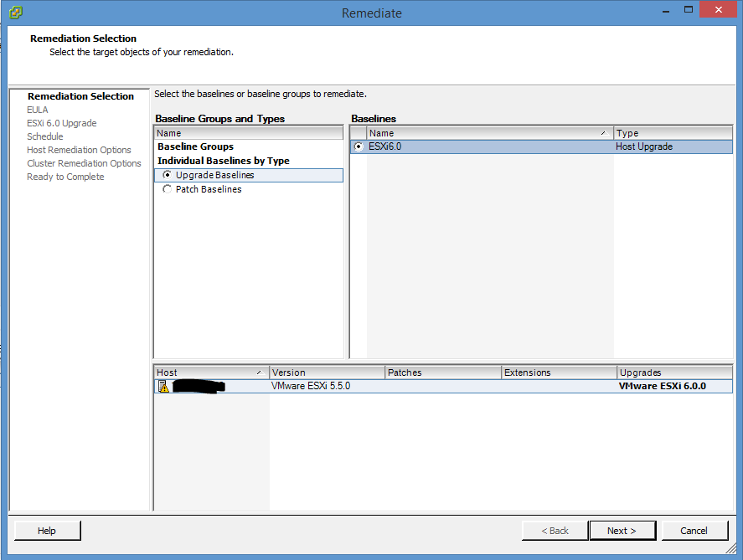Go to the Schedule wizard step
This screenshot has height=560, width=743.
click(45, 136)
